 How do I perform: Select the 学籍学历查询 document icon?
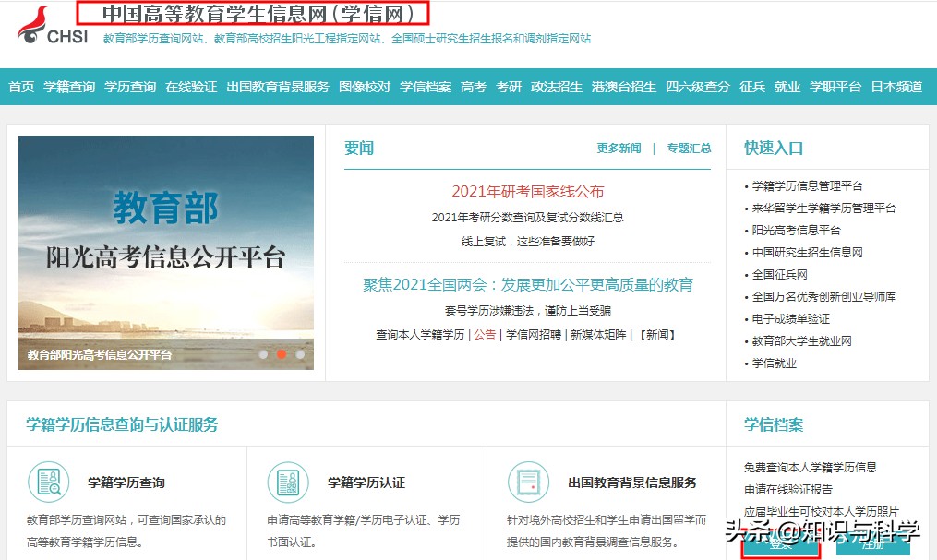click(x=48, y=483)
